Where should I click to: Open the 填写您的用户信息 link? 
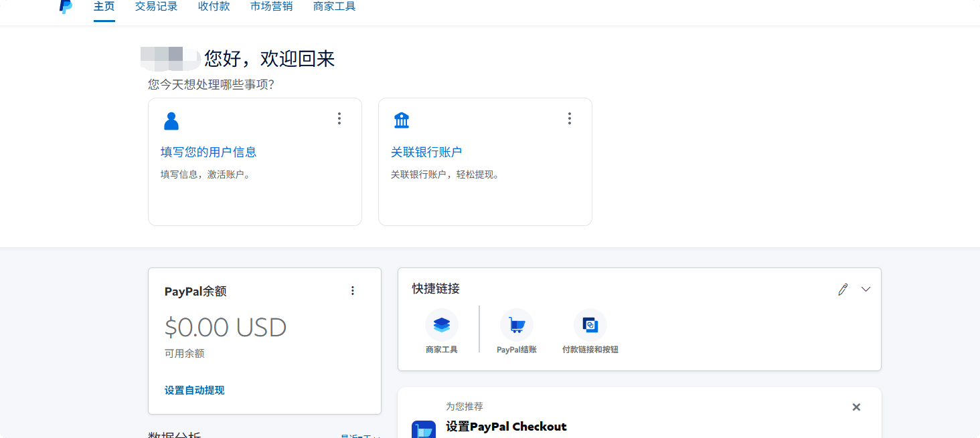(x=209, y=152)
